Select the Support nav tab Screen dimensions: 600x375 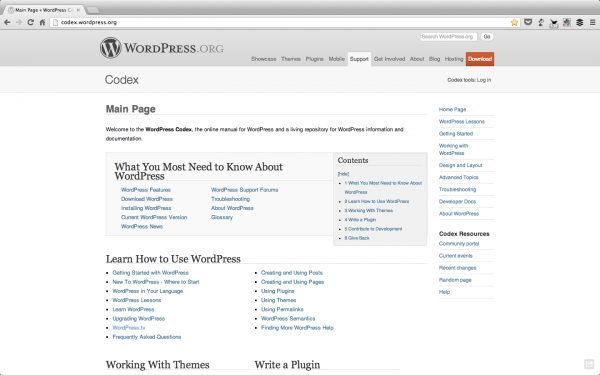point(359,59)
